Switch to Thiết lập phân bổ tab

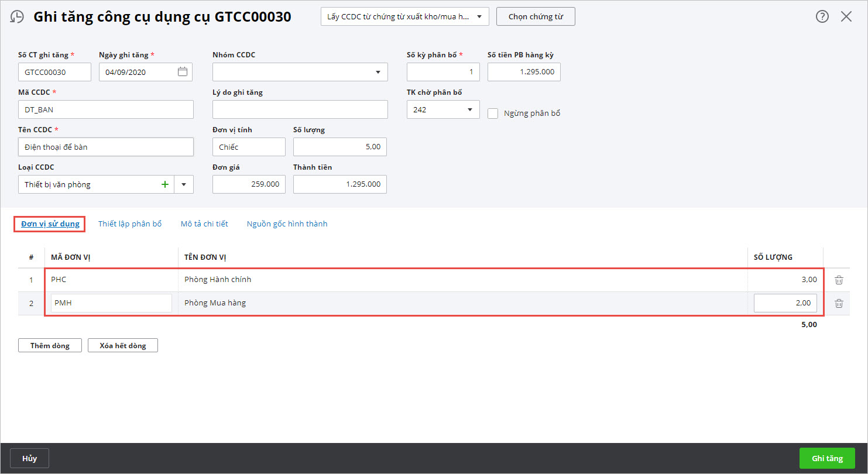[130, 224]
